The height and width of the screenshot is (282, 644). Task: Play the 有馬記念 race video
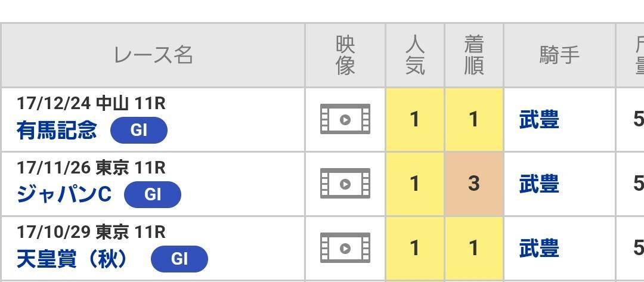345,119
